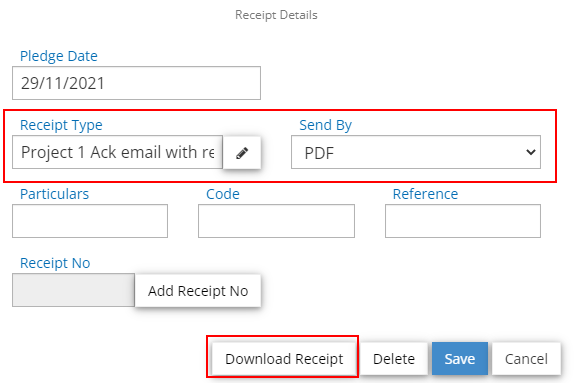Click the pencil edit icon beside Receipt Type
This screenshot has height=383, width=575.
[242, 153]
